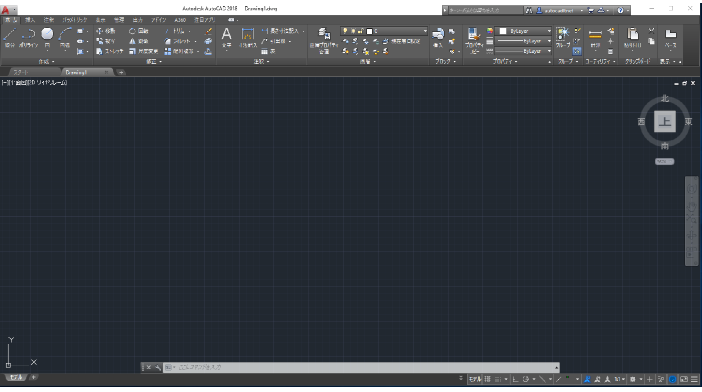Select the ポリライン (Polyline) tool
This screenshot has height=392, width=702.
point(28,38)
